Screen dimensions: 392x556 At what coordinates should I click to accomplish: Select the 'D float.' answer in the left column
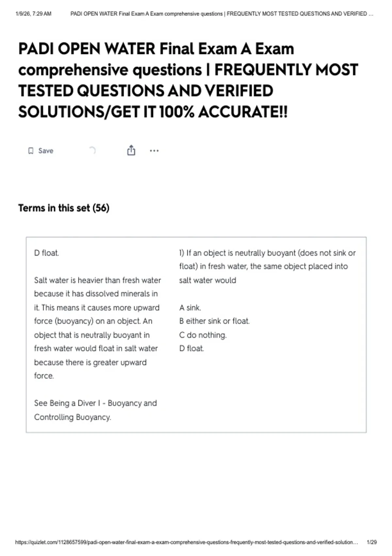tap(47, 253)
